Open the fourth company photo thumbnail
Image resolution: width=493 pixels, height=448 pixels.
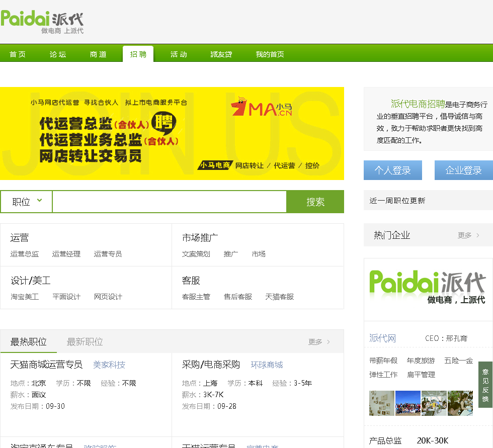tap(460, 403)
